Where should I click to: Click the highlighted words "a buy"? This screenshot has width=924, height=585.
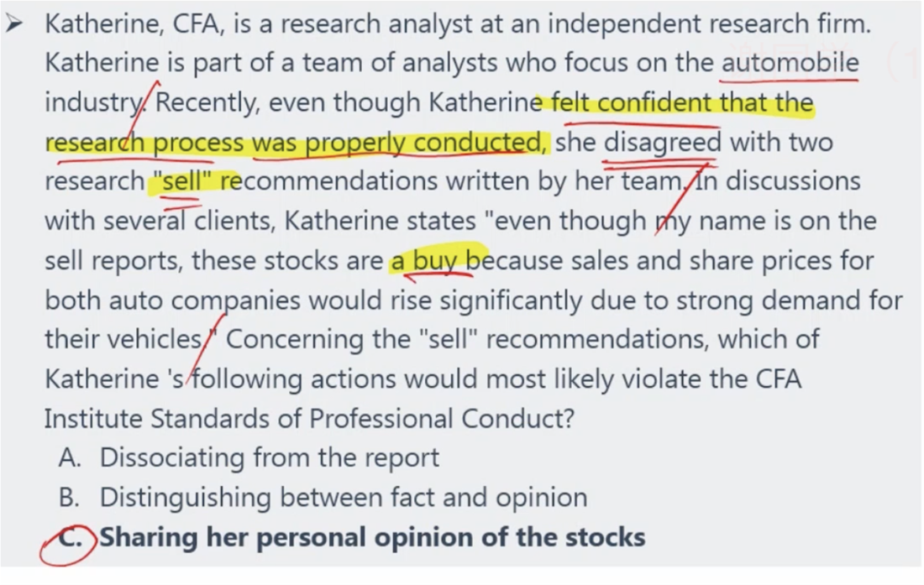point(433,259)
